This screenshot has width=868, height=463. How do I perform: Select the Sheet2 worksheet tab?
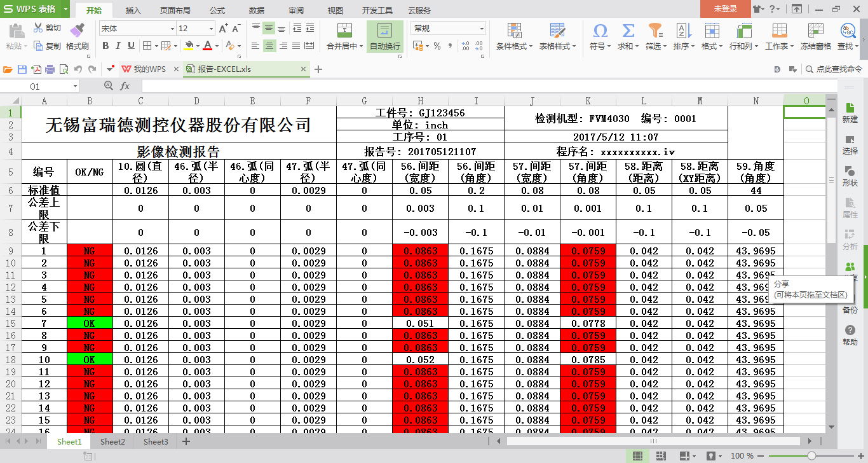[112, 441]
